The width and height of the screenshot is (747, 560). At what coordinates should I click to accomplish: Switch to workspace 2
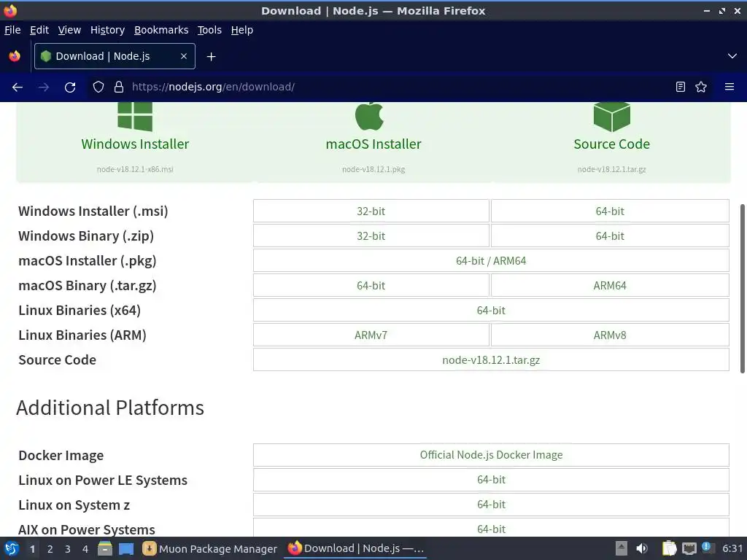(x=50, y=548)
